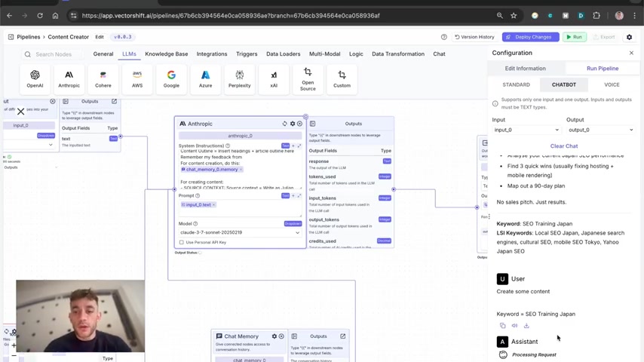Viewport: 644px width, 362px height.
Task: Switch to the General nodes tab
Action: coord(103,54)
